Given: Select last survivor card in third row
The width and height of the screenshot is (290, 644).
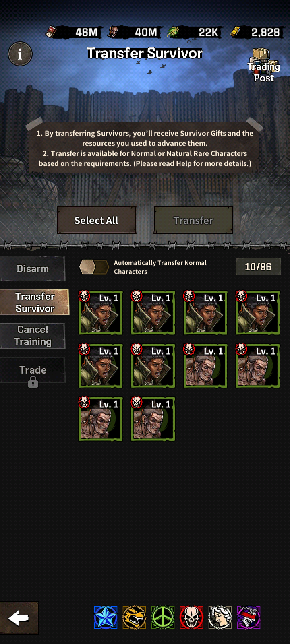Looking at the screenshot, I should click(x=153, y=419).
